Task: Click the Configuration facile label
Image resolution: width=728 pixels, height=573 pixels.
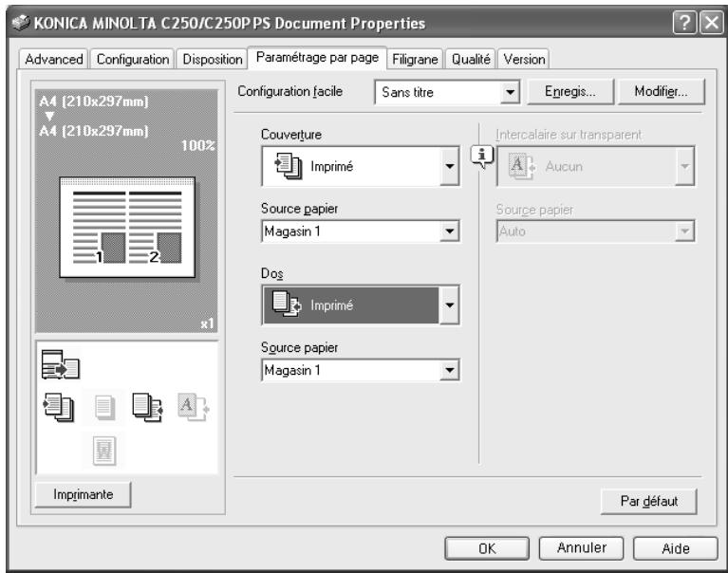Action: click(x=289, y=91)
